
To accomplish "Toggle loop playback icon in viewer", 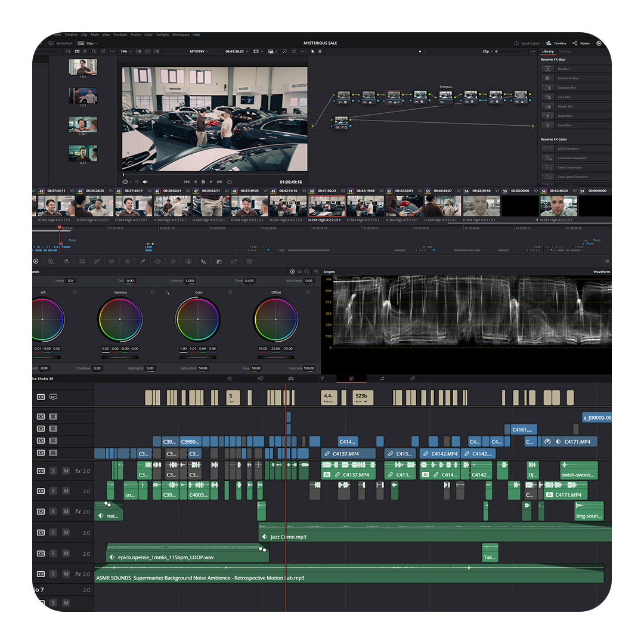I will point(230,181).
